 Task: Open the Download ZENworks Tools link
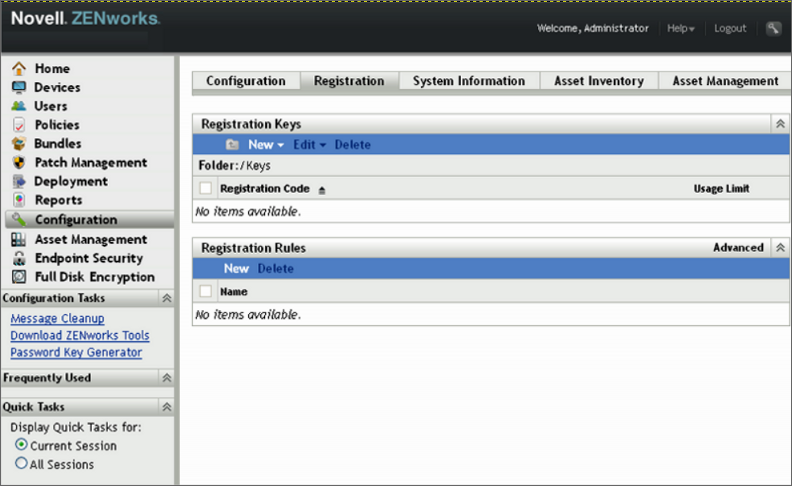coord(80,335)
